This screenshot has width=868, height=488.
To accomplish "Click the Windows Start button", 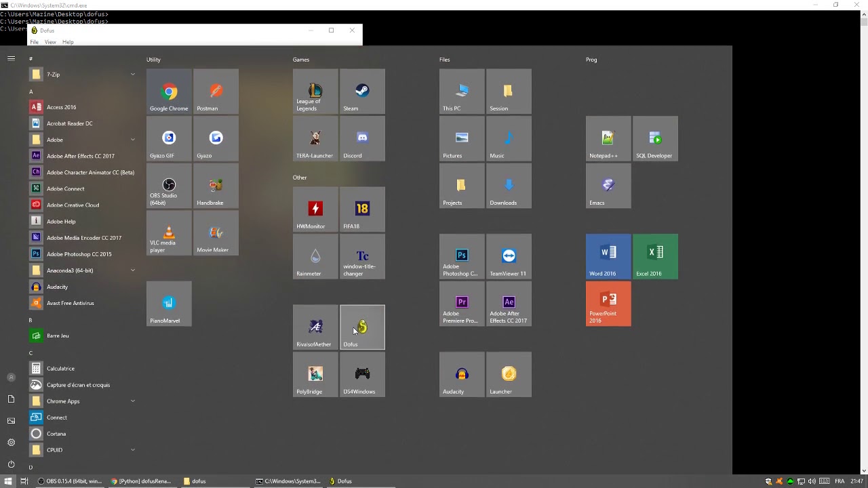I will pyautogui.click(x=8, y=481).
